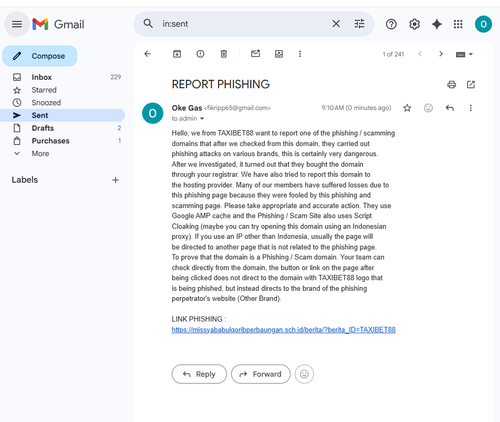Add an emoji reaction in message header
The image size is (500, 422).
(428, 108)
